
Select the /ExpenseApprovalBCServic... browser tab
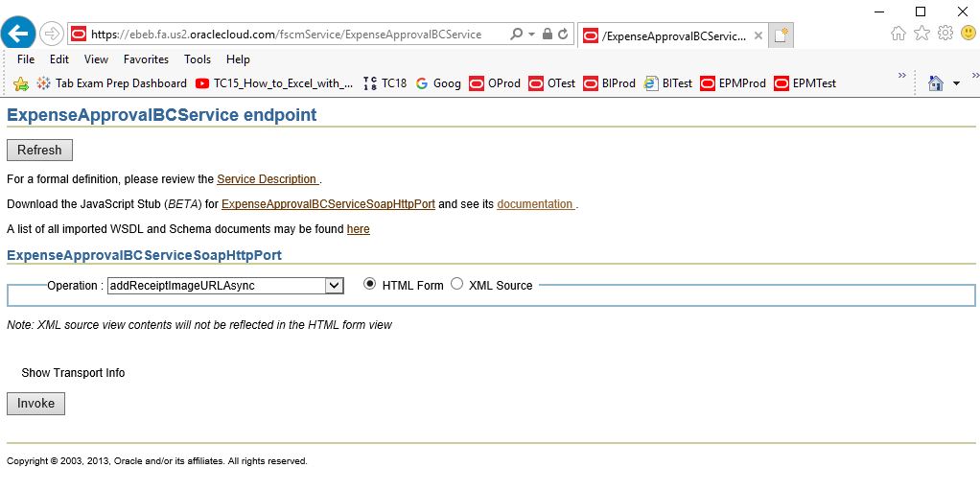click(x=672, y=36)
